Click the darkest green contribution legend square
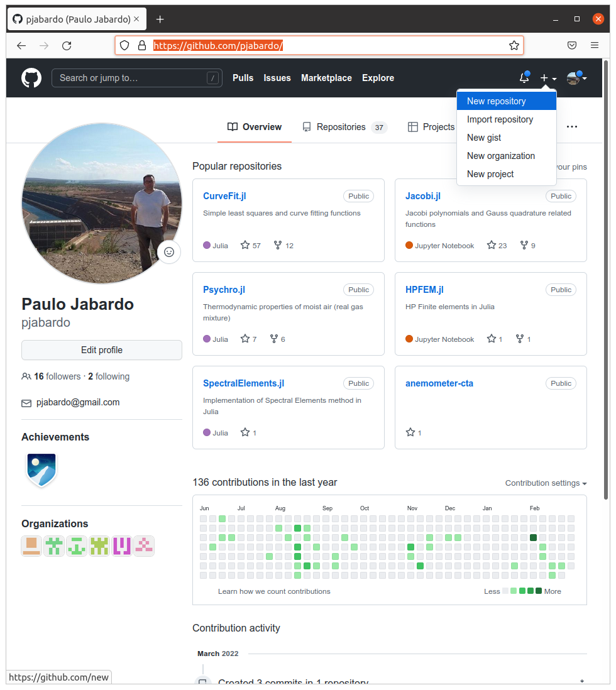This screenshot has height=690, width=616. (538, 591)
